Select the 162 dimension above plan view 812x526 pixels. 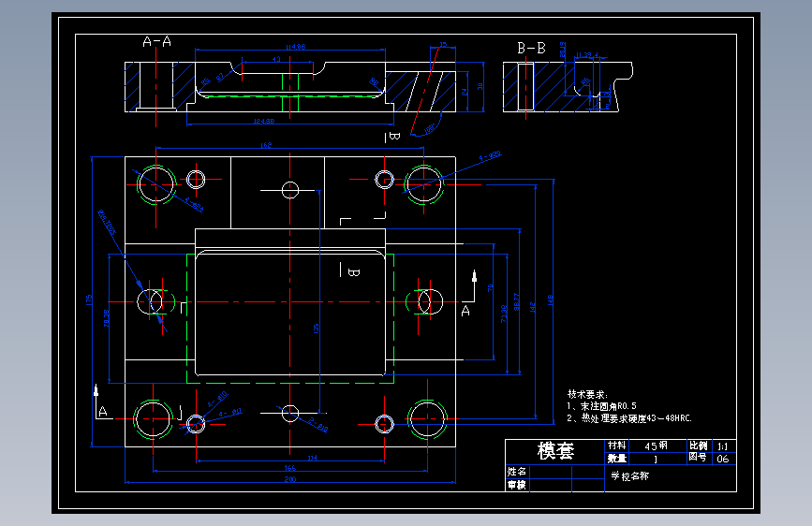[266, 145]
